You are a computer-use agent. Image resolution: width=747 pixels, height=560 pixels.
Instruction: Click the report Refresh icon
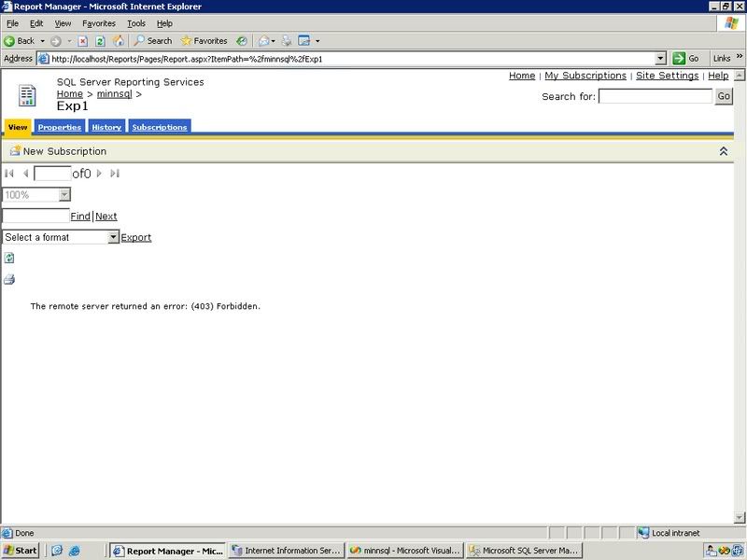point(9,259)
